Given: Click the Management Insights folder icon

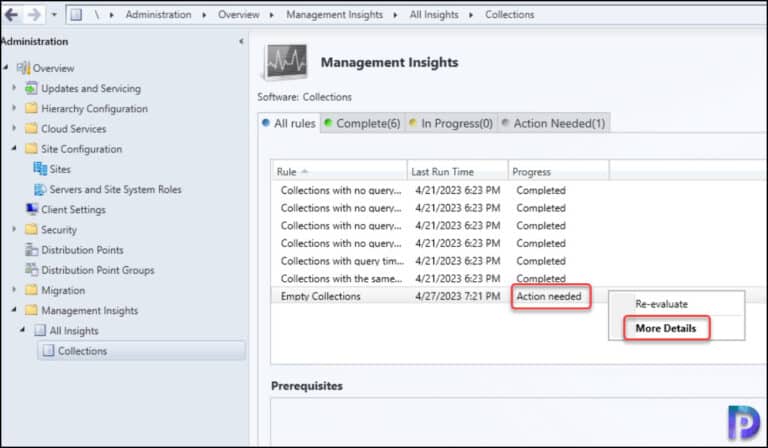Looking at the screenshot, I should (x=31, y=310).
